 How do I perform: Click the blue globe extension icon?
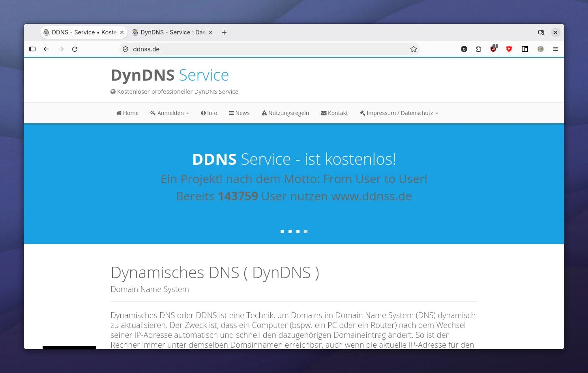click(x=541, y=49)
